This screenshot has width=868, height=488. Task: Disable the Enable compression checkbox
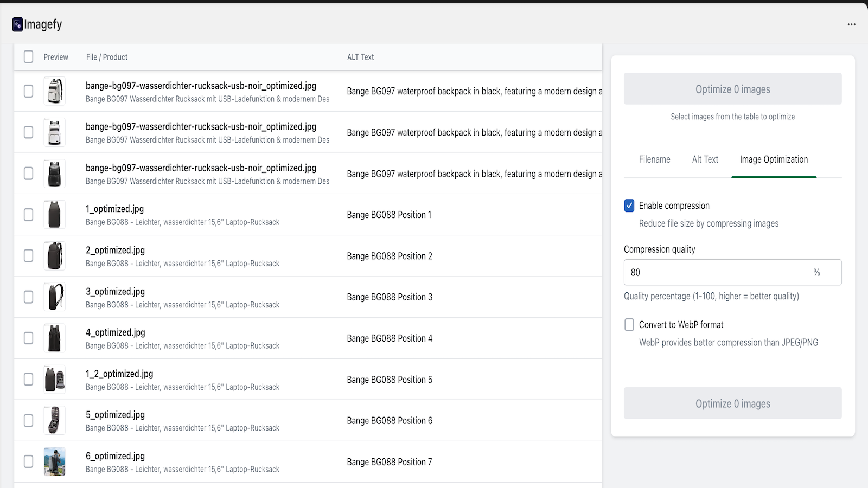coord(629,206)
